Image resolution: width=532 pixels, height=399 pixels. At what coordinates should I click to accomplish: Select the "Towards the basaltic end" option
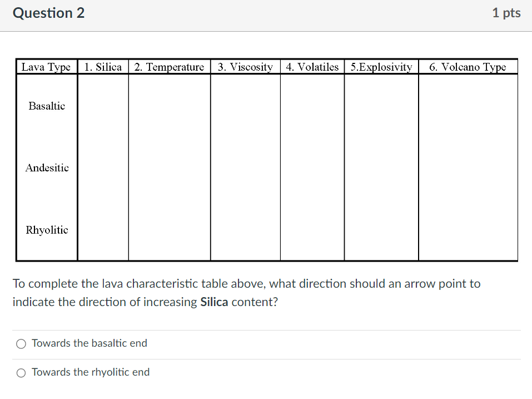click(x=89, y=343)
